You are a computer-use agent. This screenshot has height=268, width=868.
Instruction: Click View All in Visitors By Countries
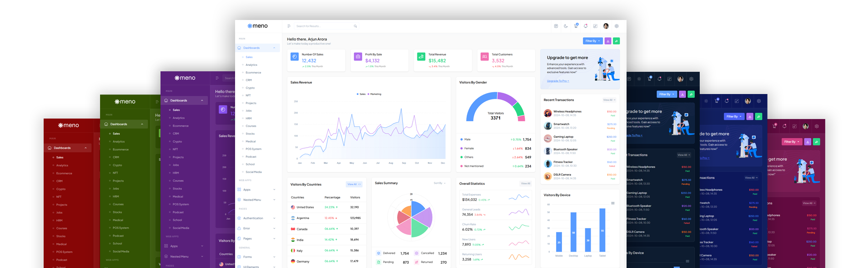354,184
